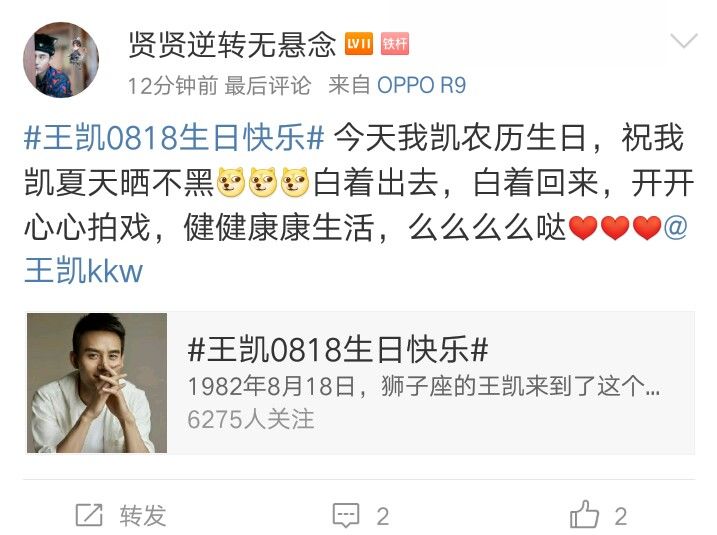This screenshot has height=535, width=717.
Task: Open the OPPO R9 source link
Action: point(421,85)
